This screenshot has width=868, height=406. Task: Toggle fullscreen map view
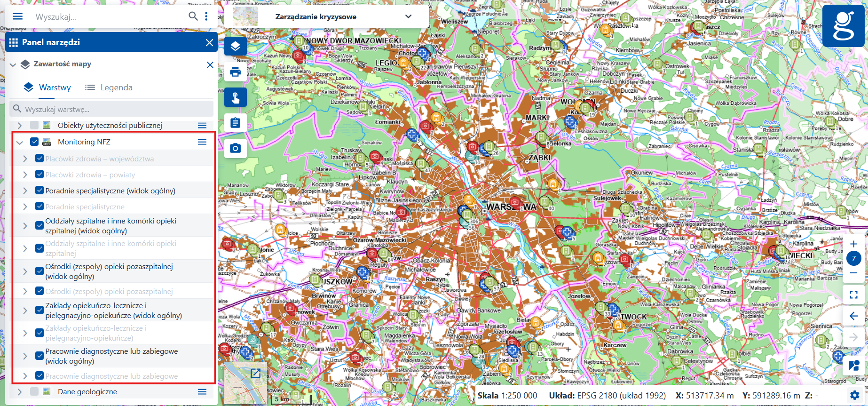coord(853,295)
